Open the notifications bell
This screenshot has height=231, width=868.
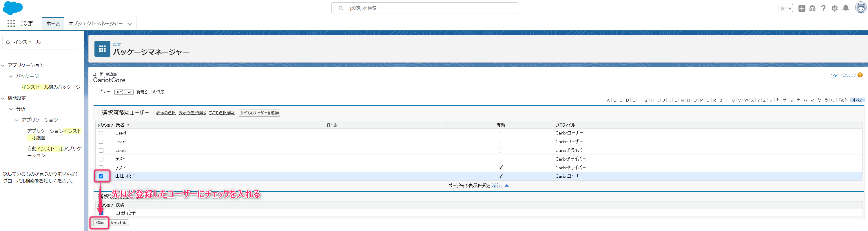click(846, 8)
